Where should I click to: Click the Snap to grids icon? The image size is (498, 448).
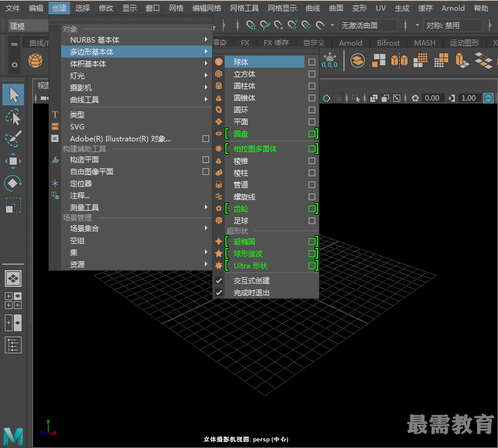coord(251,25)
